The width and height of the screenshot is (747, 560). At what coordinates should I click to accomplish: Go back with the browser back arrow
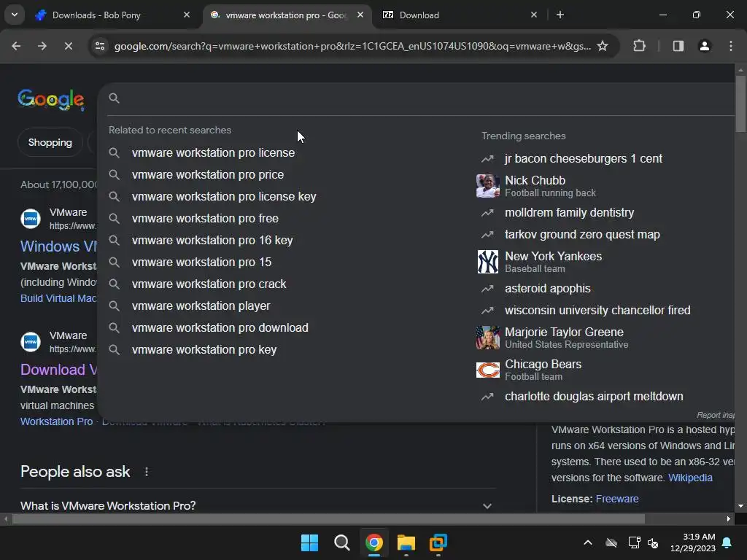tap(16, 46)
